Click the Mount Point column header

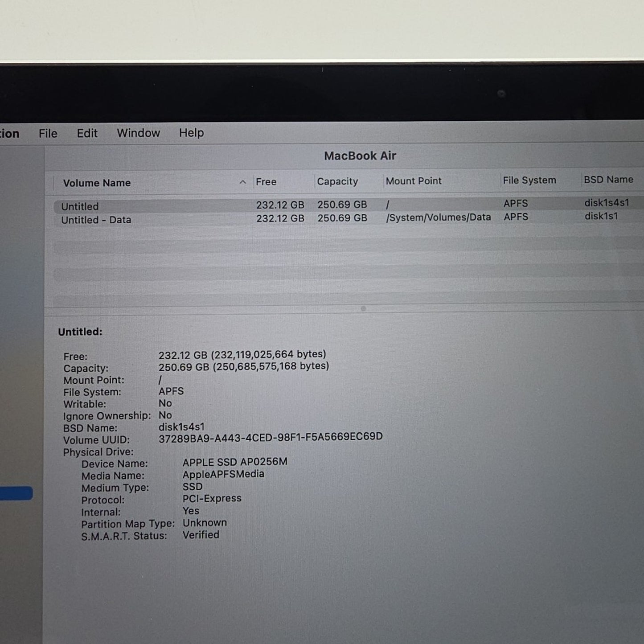pyautogui.click(x=414, y=181)
